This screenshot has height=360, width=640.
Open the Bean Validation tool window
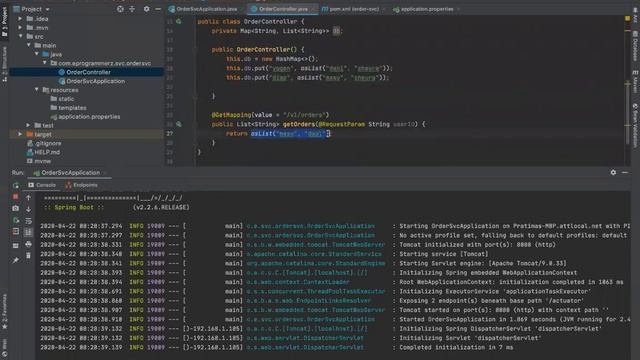tap(636, 125)
